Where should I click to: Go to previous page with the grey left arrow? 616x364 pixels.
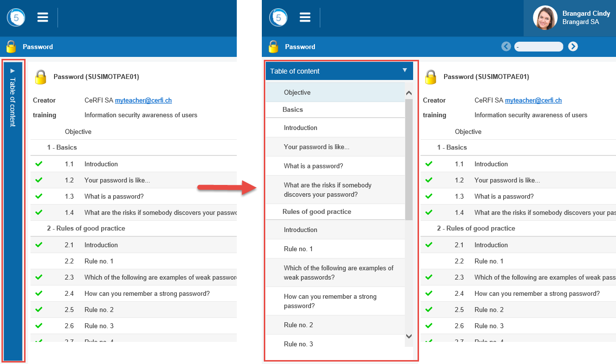[x=506, y=47]
